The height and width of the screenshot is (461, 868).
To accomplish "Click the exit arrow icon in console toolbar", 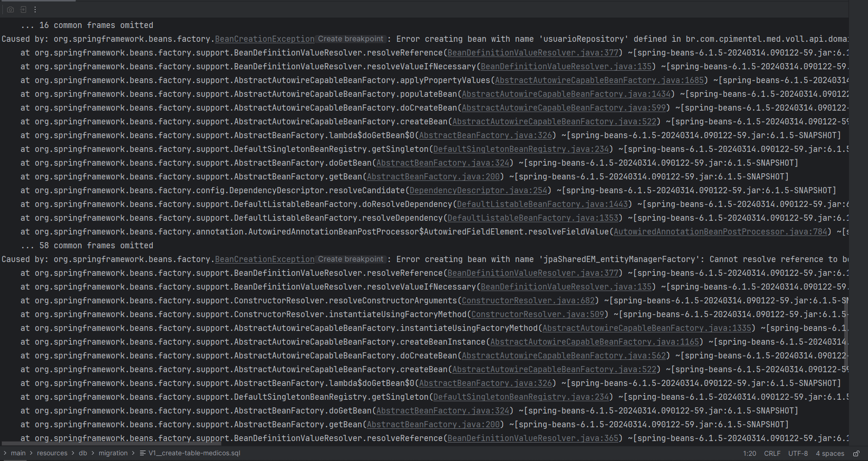I will (x=23, y=9).
